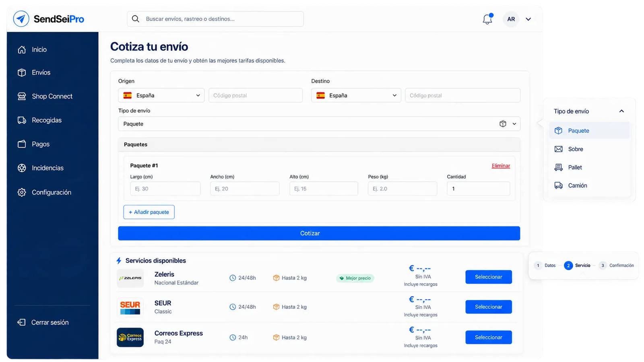Click the Incidencias lifebuoy icon
Screen dimensions: 644x362
click(x=22, y=168)
